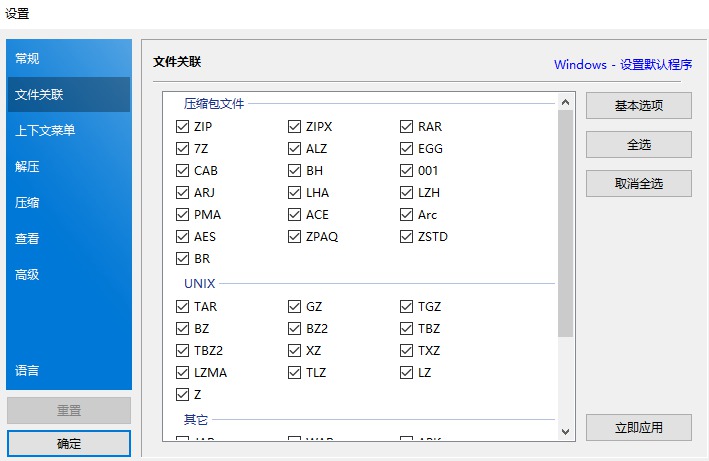Click the 基本选项 button
Viewport: 709px width, 461px height.
click(x=639, y=106)
